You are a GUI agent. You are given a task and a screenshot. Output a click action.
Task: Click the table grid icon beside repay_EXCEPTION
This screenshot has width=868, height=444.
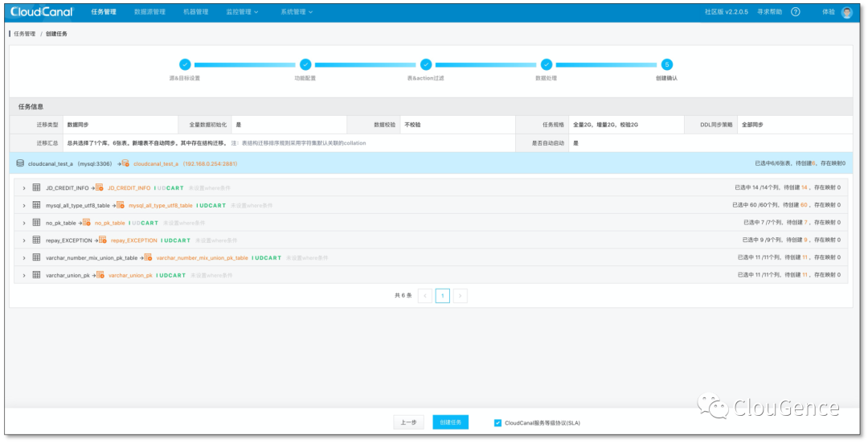click(x=36, y=240)
